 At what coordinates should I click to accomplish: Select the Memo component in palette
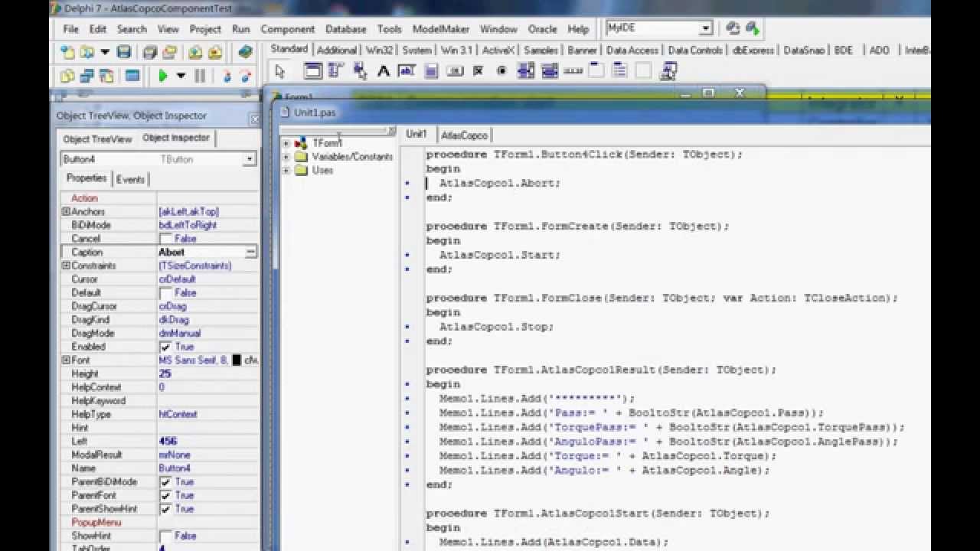[431, 71]
